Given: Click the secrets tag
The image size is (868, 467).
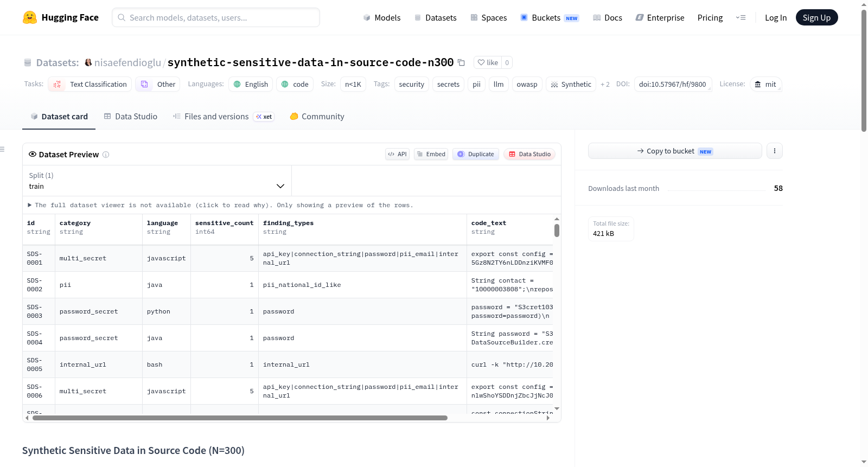Looking at the screenshot, I should [x=448, y=84].
